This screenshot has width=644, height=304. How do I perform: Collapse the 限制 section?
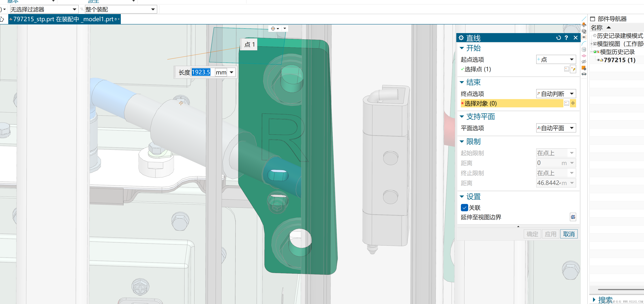pyautogui.click(x=462, y=142)
